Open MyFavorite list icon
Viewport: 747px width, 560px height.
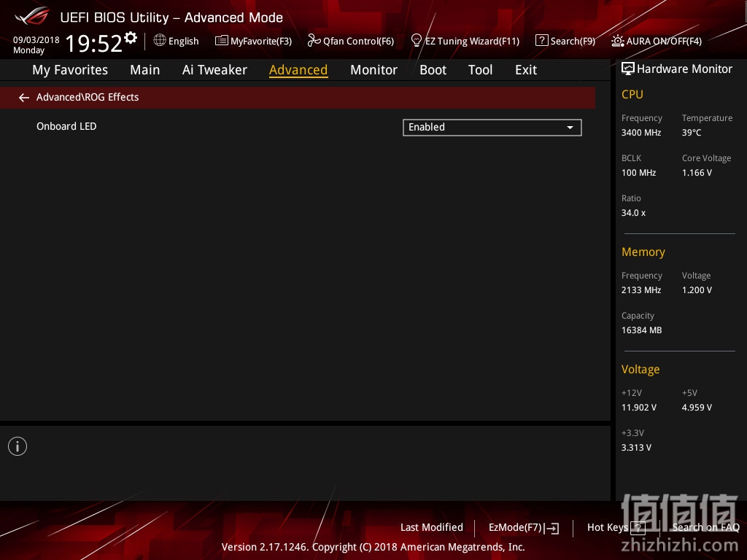tap(222, 41)
